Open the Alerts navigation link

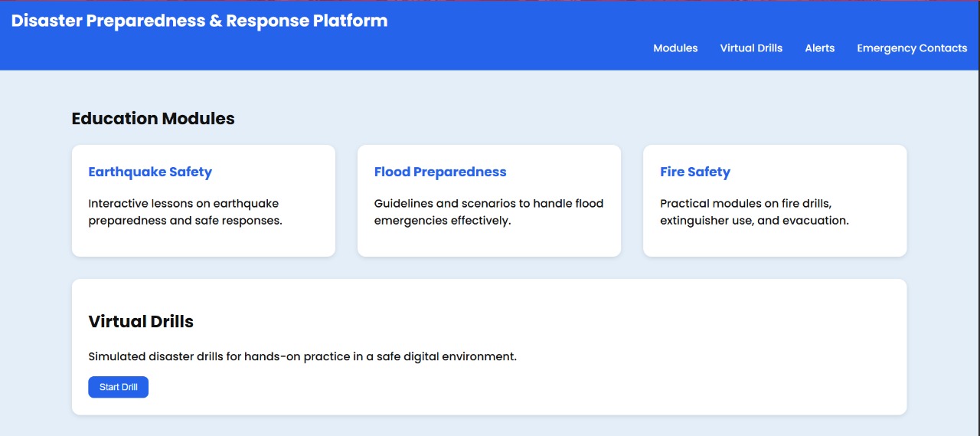point(819,48)
